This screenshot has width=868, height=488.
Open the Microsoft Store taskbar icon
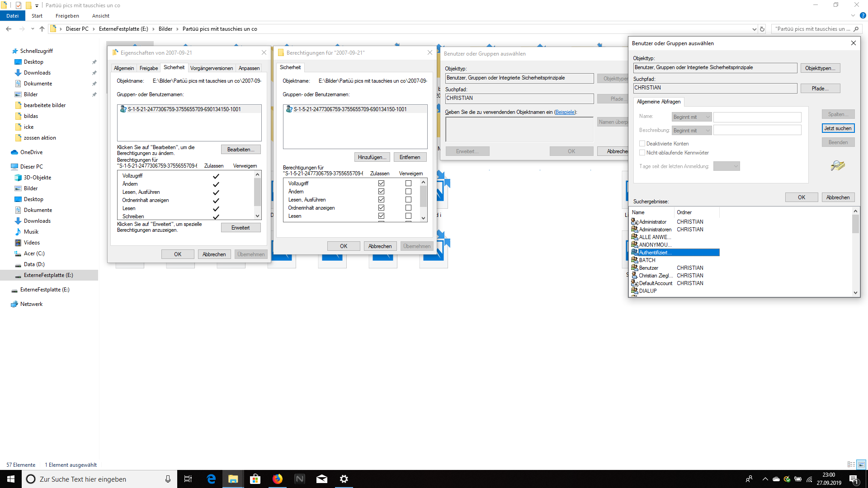[x=255, y=479]
